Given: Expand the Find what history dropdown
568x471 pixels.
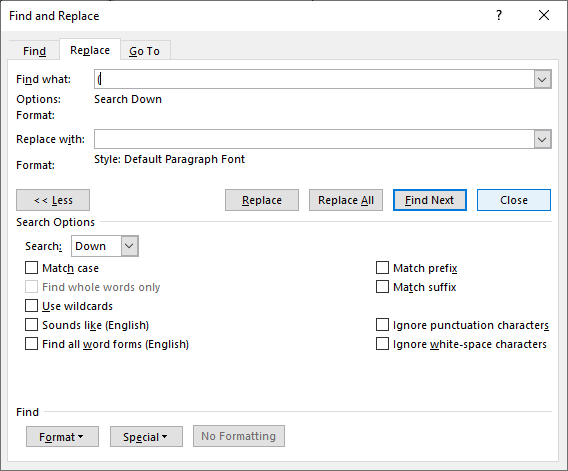Looking at the screenshot, I should 542,79.
